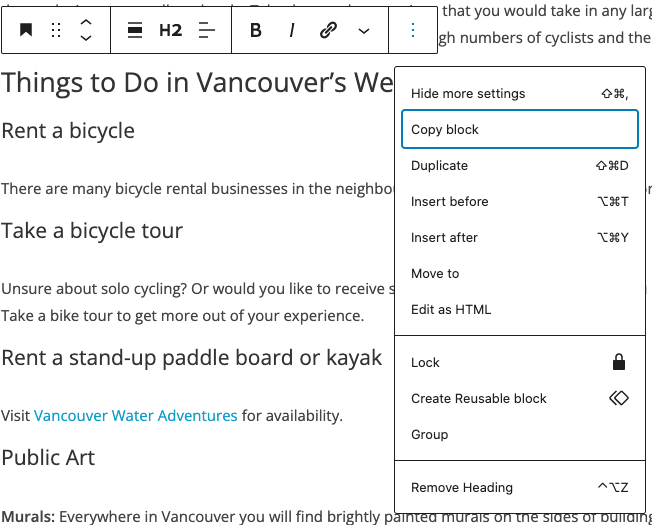Click the insert link icon
This screenshot has width=652, height=525.
tap(328, 30)
